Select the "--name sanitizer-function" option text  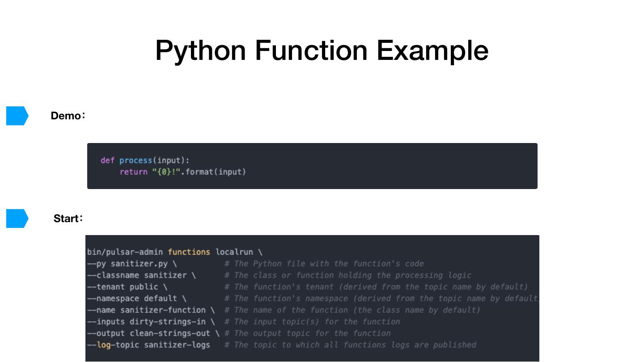click(x=151, y=310)
